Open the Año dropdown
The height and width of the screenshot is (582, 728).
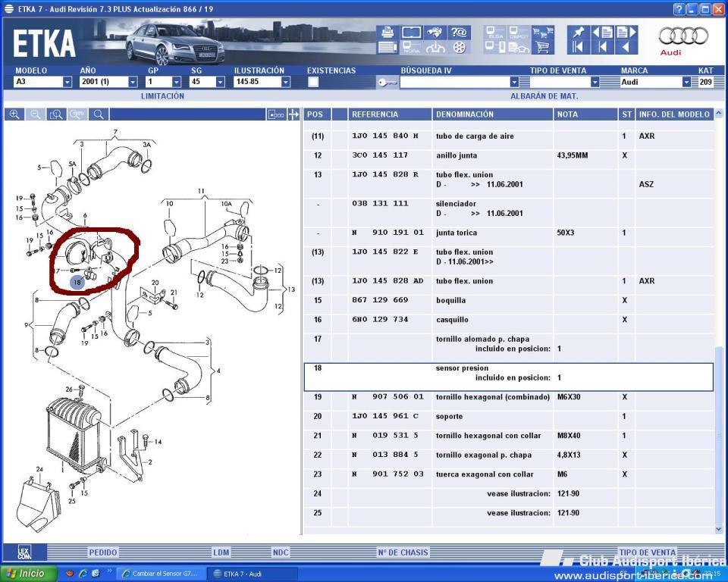click(x=133, y=82)
